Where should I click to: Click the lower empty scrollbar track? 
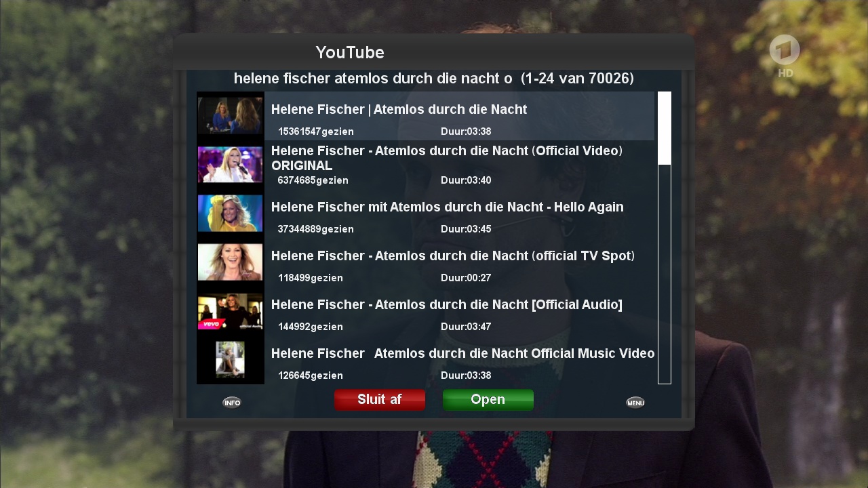click(665, 274)
